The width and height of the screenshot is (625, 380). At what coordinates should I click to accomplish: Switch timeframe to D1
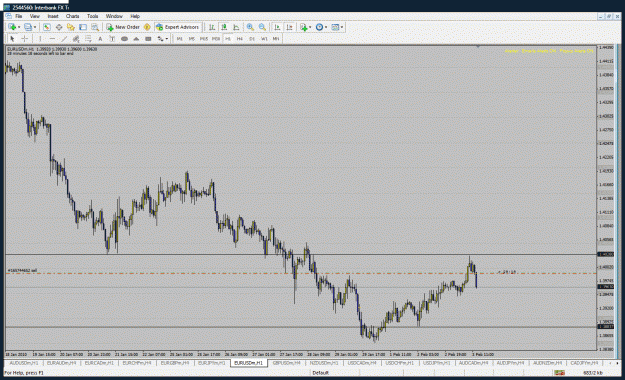click(x=252, y=39)
